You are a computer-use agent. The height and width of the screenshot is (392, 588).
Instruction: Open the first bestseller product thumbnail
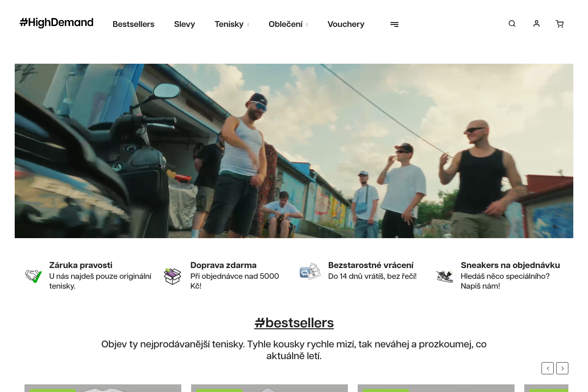[x=103, y=388]
